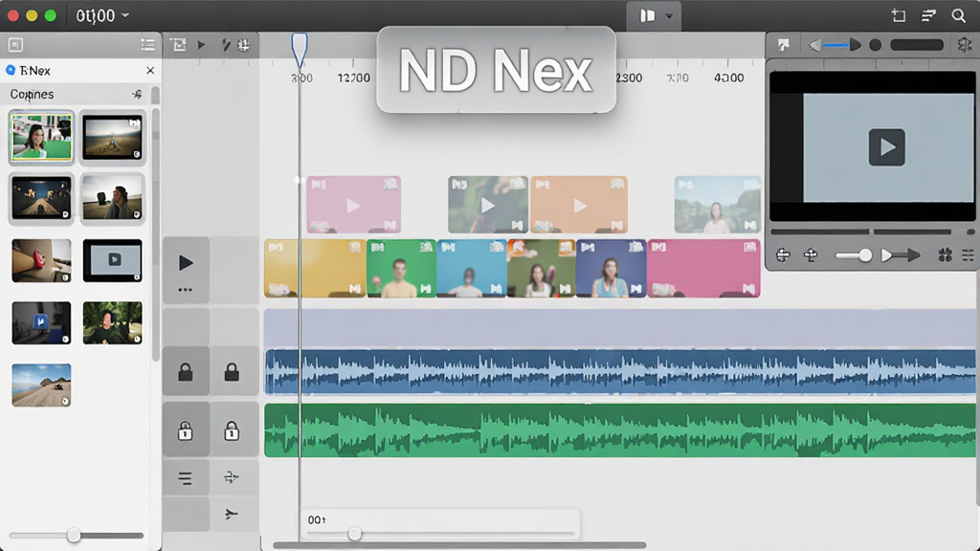Click the layout panels button in title bar
The width and height of the screenshot is (980, 551).
(x=648, y=15)
